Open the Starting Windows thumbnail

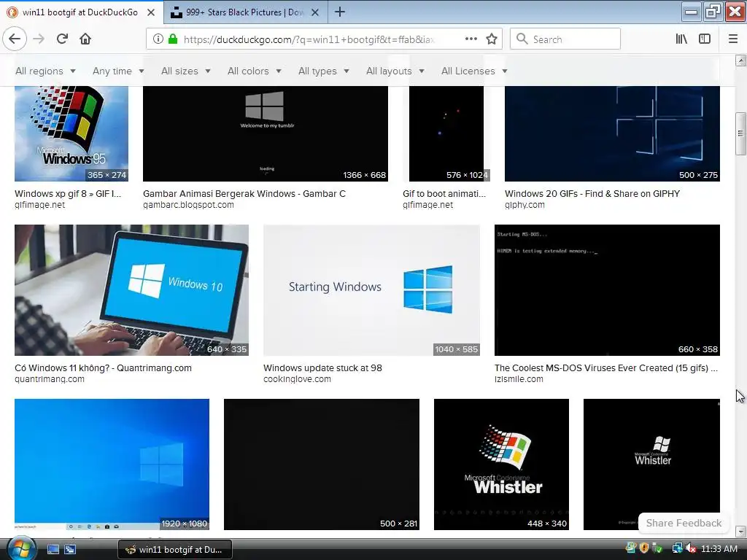coord(371,290)
